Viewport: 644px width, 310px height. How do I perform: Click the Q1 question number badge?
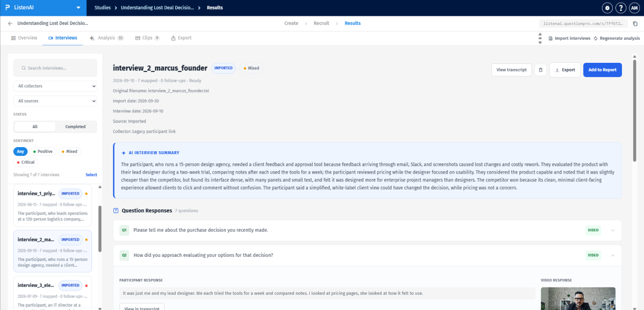click(x=124, y=230)
